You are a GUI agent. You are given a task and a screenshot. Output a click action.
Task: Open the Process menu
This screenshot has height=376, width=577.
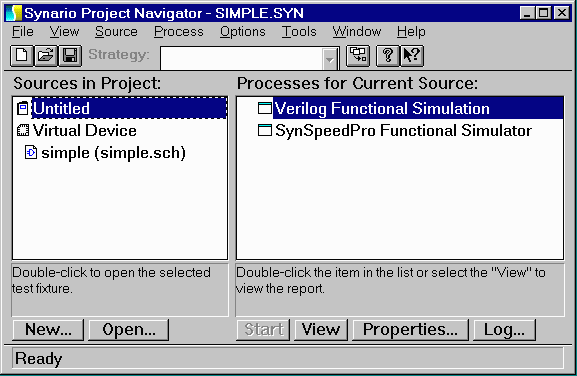(x=178, y=32)
